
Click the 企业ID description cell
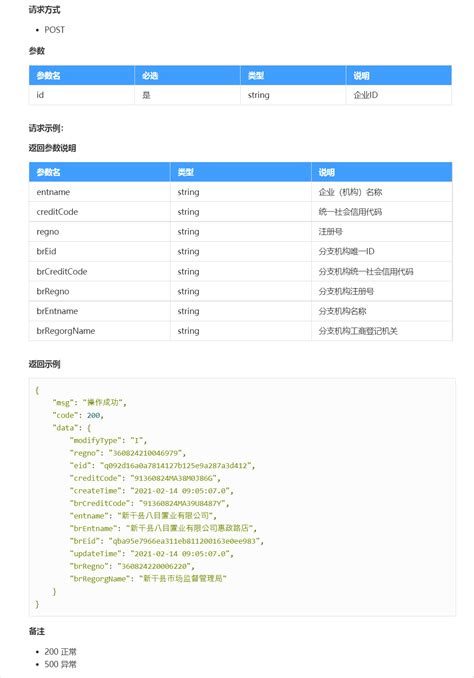pyautogui.click(x=398, y=95)
